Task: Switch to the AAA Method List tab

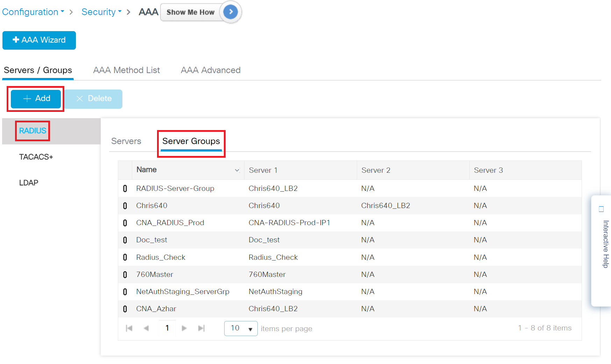Action: tap(126, 70)
